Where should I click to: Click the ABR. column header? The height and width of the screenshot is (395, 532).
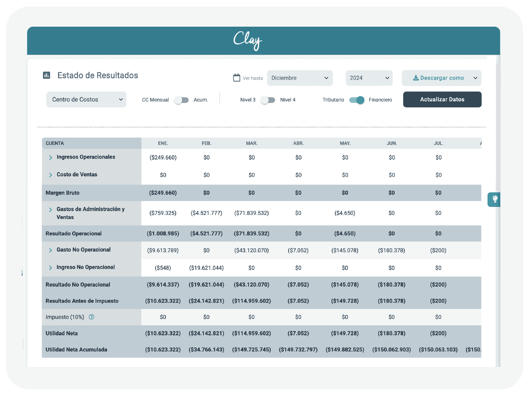(298, 143)
